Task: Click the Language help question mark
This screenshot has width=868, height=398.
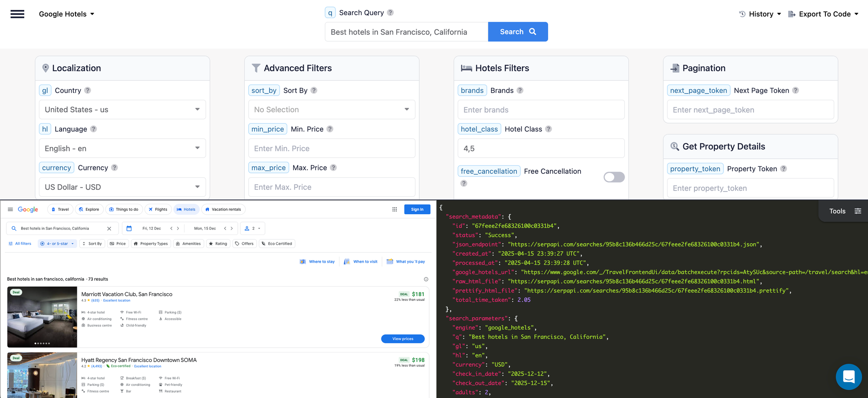Action: coord(93,129)
